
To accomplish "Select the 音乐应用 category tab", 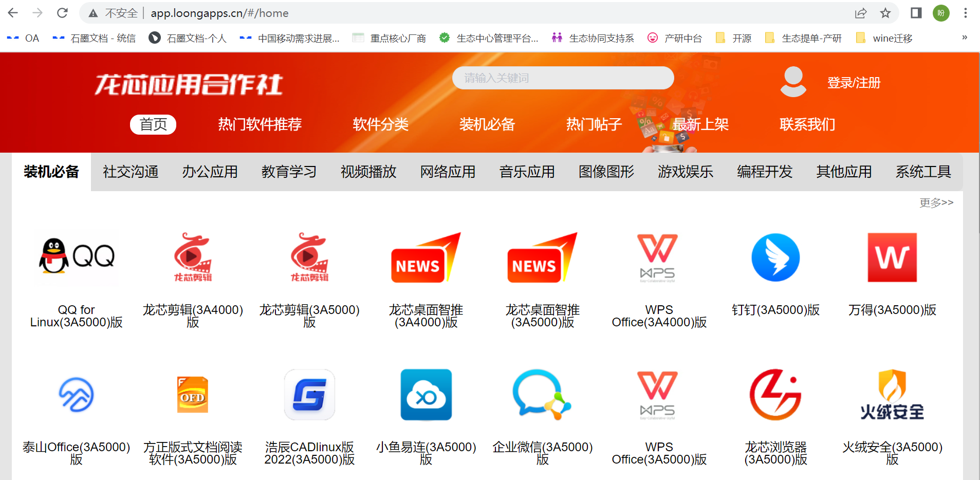I will point(527,172).
